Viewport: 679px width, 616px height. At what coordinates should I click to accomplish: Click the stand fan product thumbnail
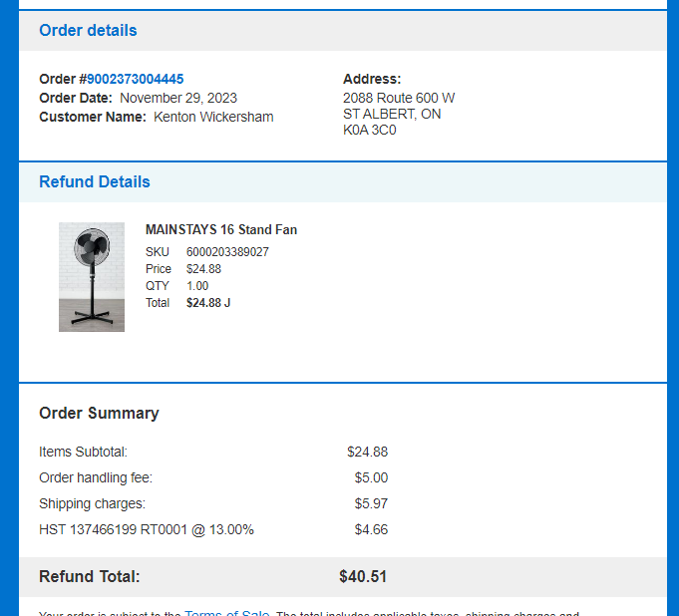92,277
